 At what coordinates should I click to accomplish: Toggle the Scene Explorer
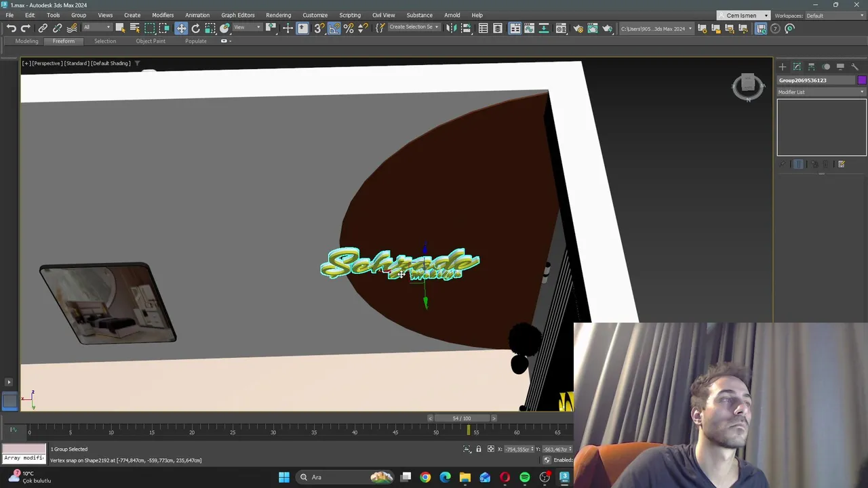click(484, 28)
